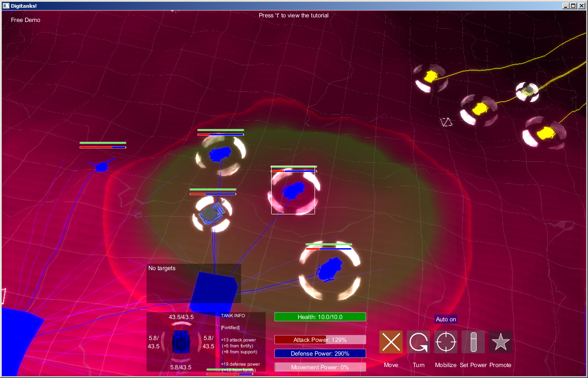Click the '+13 attack power' line
The width and height of the screenshot is (588, 378).
tap(238, 340)
